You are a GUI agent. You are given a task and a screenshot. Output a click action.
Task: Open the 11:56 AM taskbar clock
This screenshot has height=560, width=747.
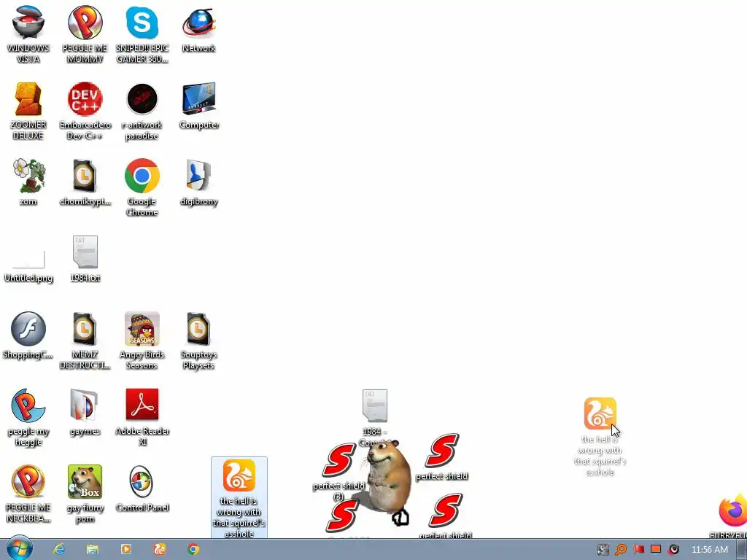tap(710, 550)
